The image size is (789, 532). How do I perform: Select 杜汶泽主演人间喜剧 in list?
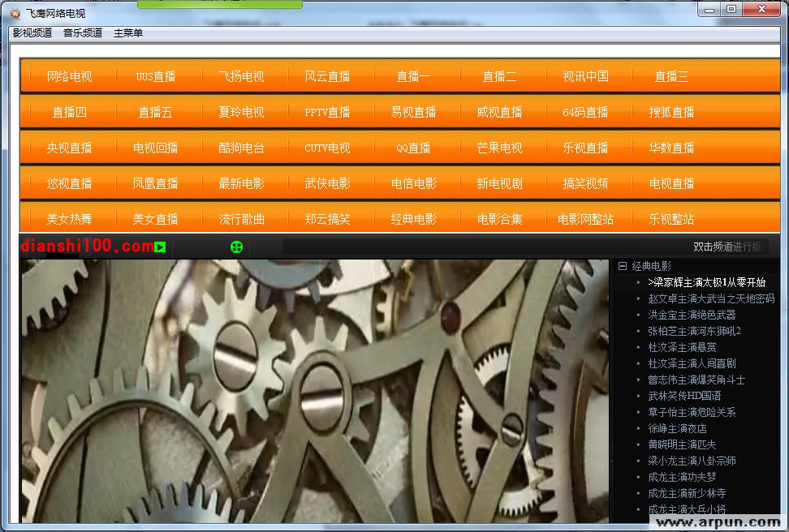[692, 363]
